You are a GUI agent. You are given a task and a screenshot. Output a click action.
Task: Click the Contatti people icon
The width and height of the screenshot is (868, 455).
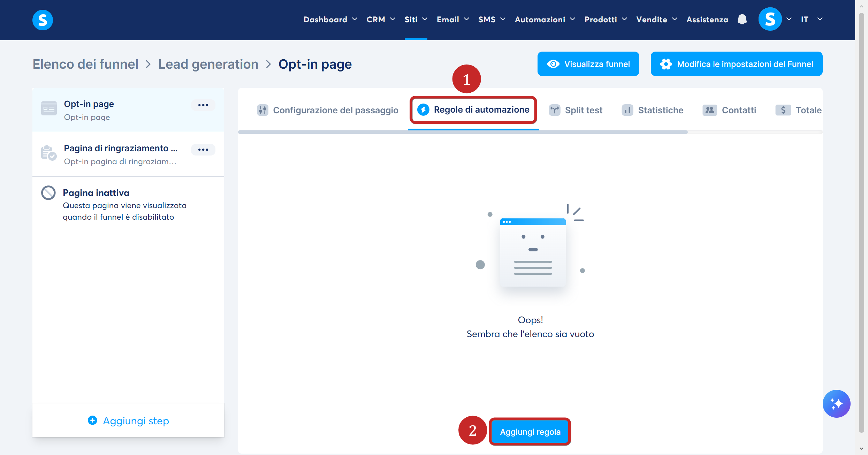(x=710, y=110)
